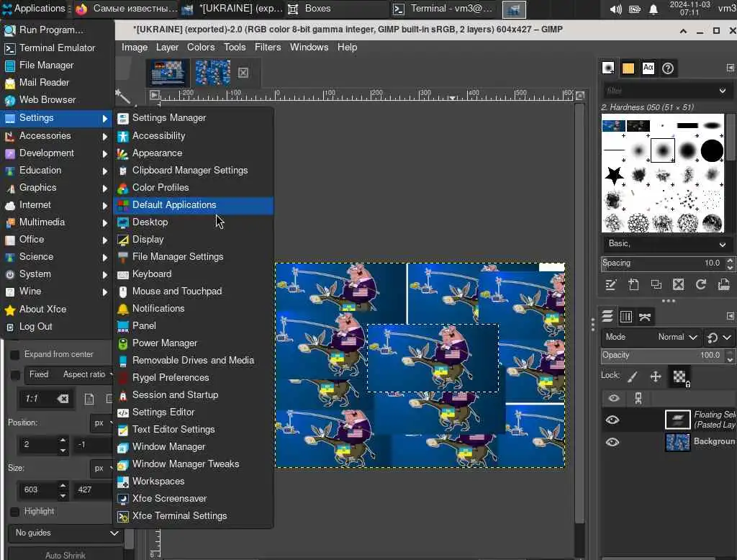
Task: Open the Windows menu in GIMP
Action: point(309,47)
